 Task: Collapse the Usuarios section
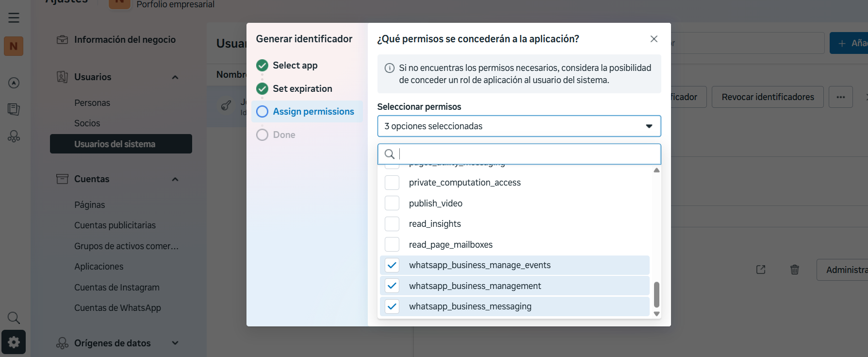click(175, 77)
